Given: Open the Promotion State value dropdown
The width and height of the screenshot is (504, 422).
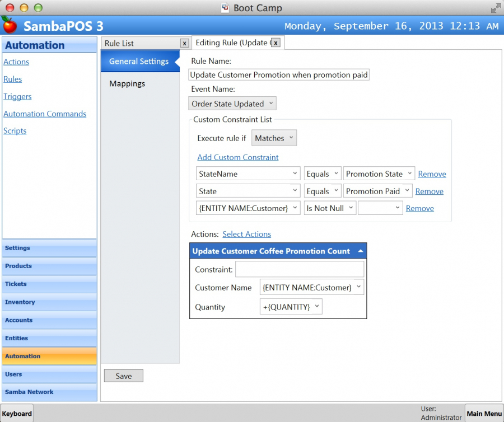Looking at the screenshot, I should [x=379, y=174].
